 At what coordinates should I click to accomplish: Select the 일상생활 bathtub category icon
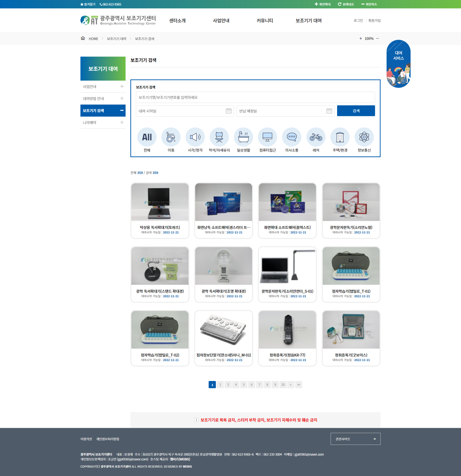(x=243, y=137)
